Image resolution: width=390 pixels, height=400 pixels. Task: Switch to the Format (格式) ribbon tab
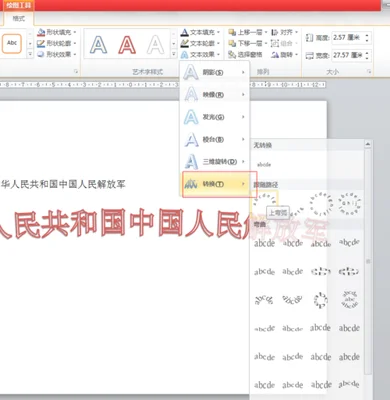click(x=19, y=18)
